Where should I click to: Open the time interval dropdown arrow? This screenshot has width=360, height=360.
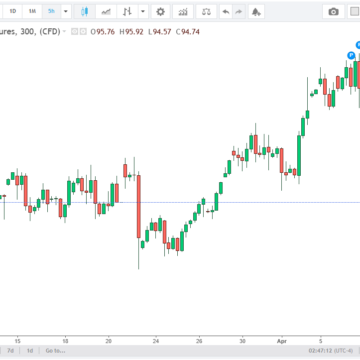[x=66, y=12]
